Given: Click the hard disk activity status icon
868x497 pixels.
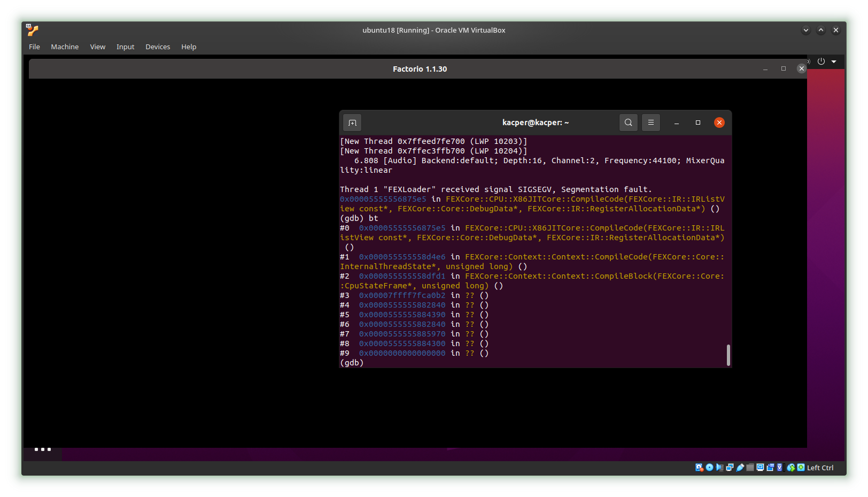Looking at the screenshot, I should [699, 468].
